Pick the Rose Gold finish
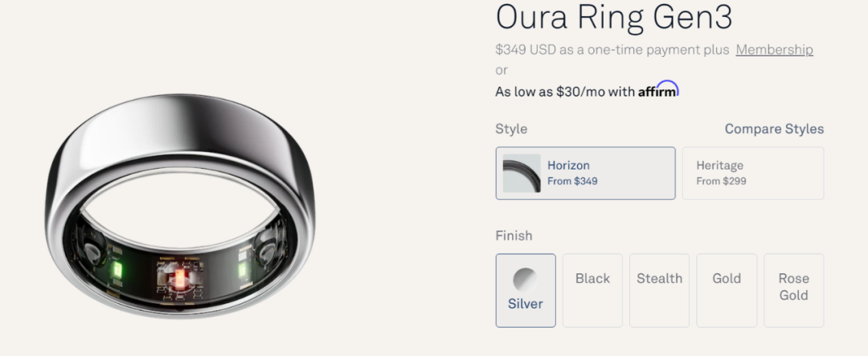The image size is (868, 356). [x=793, y=287]
